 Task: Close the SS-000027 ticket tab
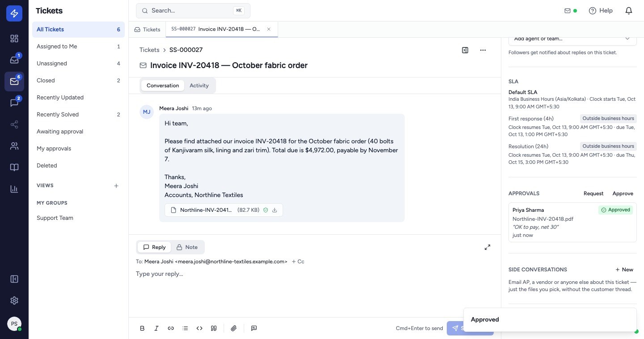point(269,29)
